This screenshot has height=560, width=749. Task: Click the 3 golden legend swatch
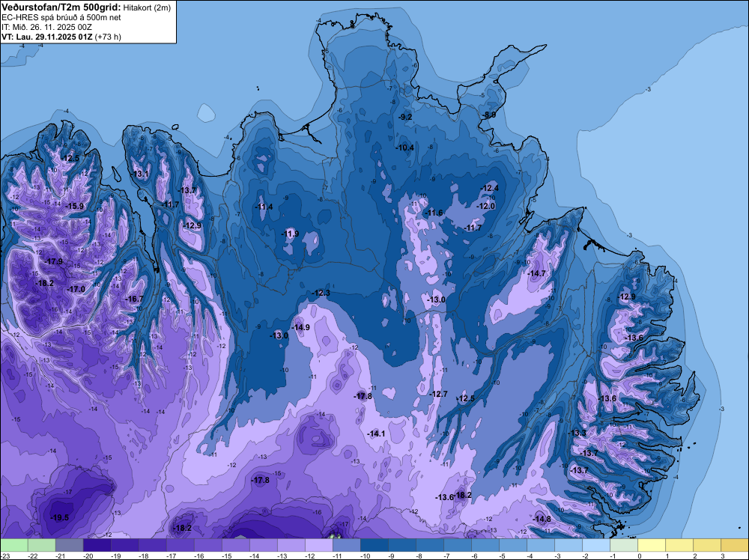click(735, 545)
